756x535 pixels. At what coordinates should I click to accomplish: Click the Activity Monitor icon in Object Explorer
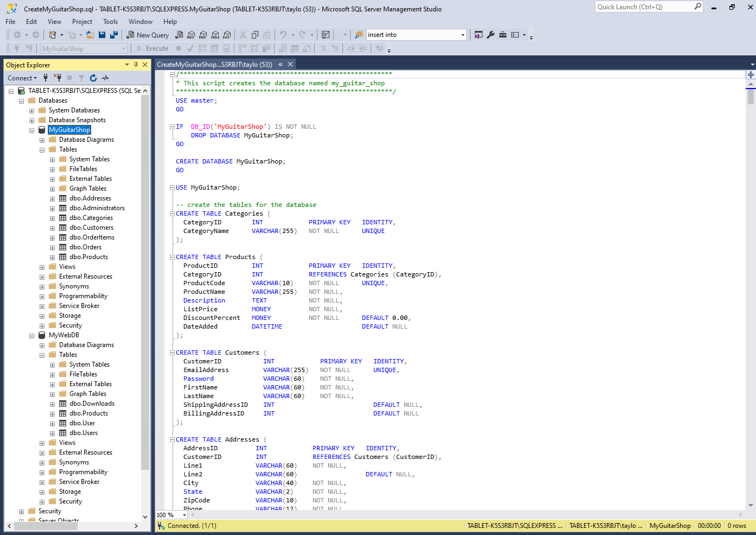pyautogui.click(x=105, y=78)
